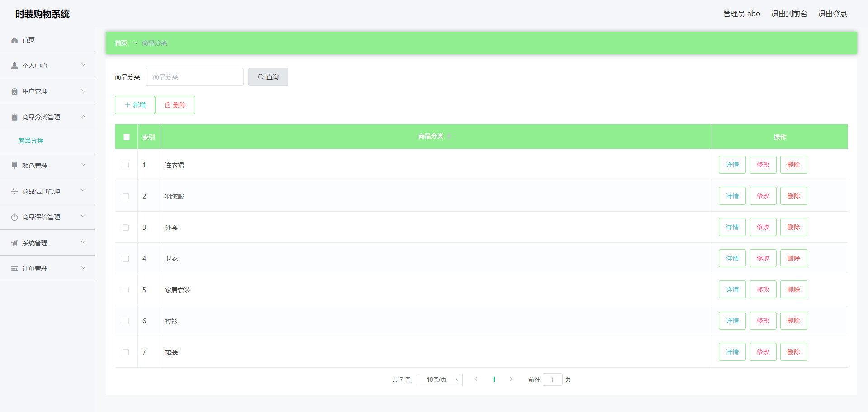This screenshot has width=868, height=412.
Task: Click page number 1 in the pagination
Action: coord(494,379)
